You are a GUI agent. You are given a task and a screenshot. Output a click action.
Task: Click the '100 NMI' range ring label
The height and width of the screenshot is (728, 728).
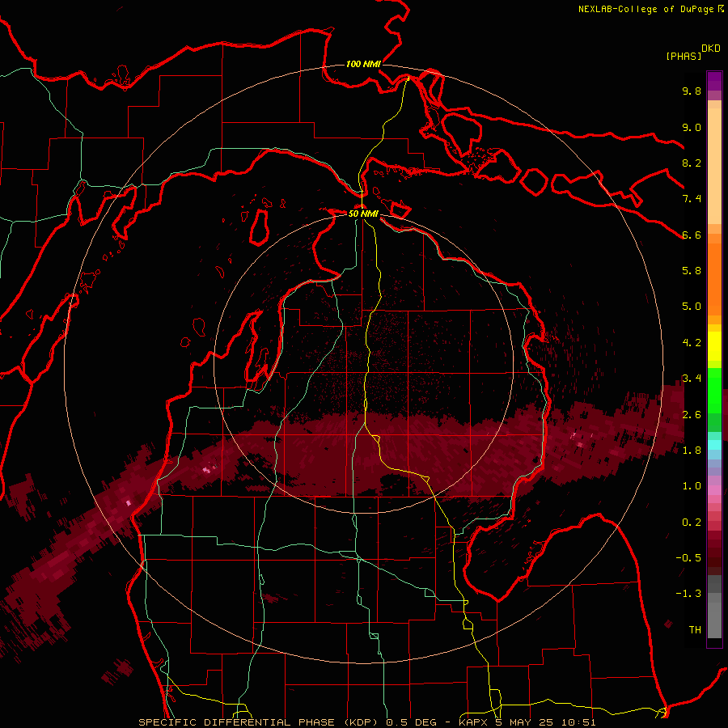(363, 64)
